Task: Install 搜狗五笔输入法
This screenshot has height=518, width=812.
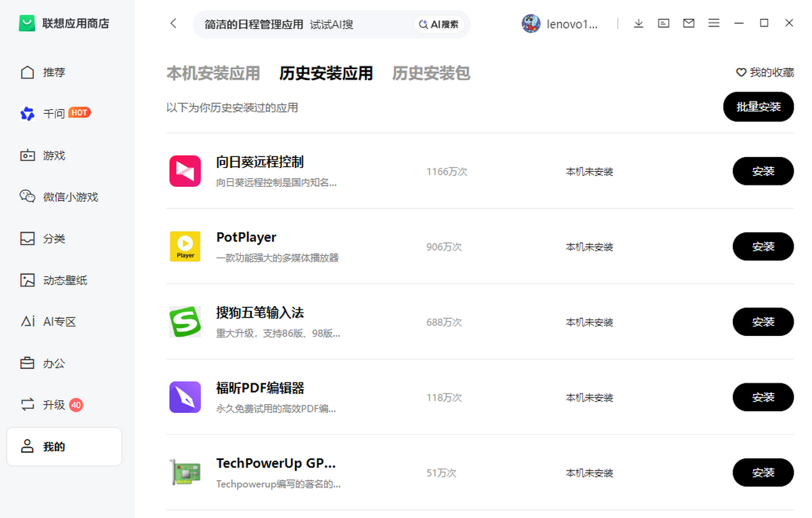Action: click(x=763, y=322)
